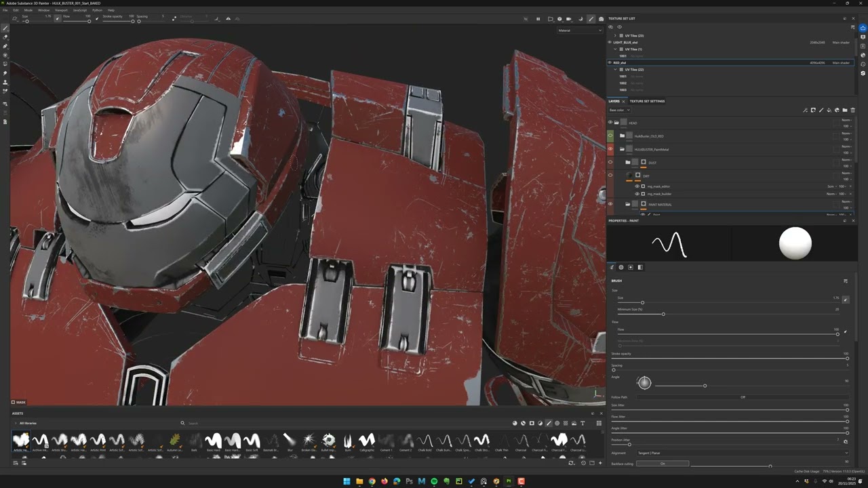This screenshot has height=488, width=868.
Task: Open HEAD layer blend mode dropdown
Action: point(846,121)
